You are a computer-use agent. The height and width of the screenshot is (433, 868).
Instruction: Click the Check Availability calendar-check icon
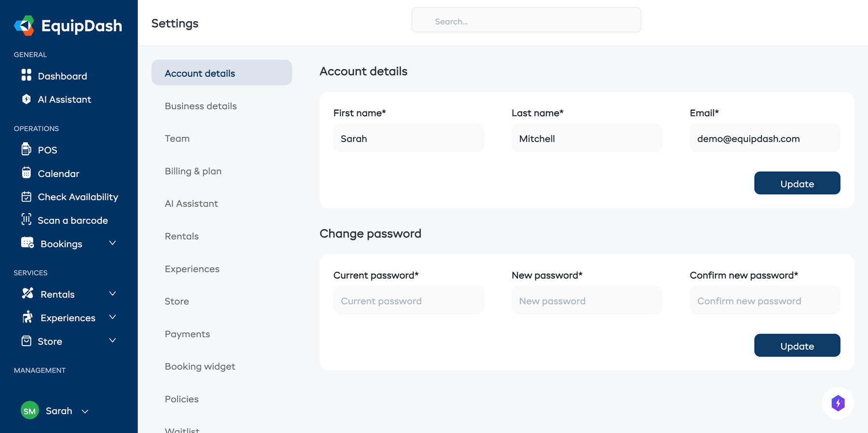27,197
